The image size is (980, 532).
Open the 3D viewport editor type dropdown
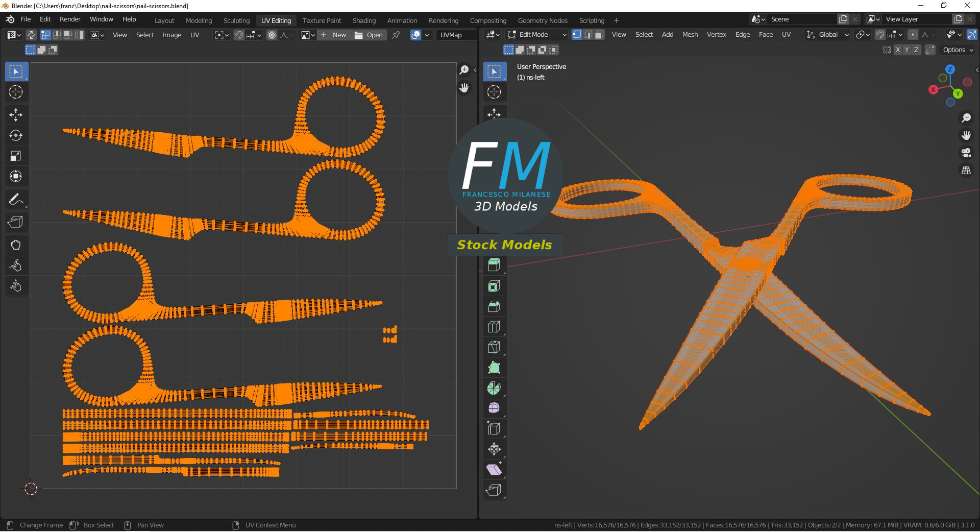493,34
